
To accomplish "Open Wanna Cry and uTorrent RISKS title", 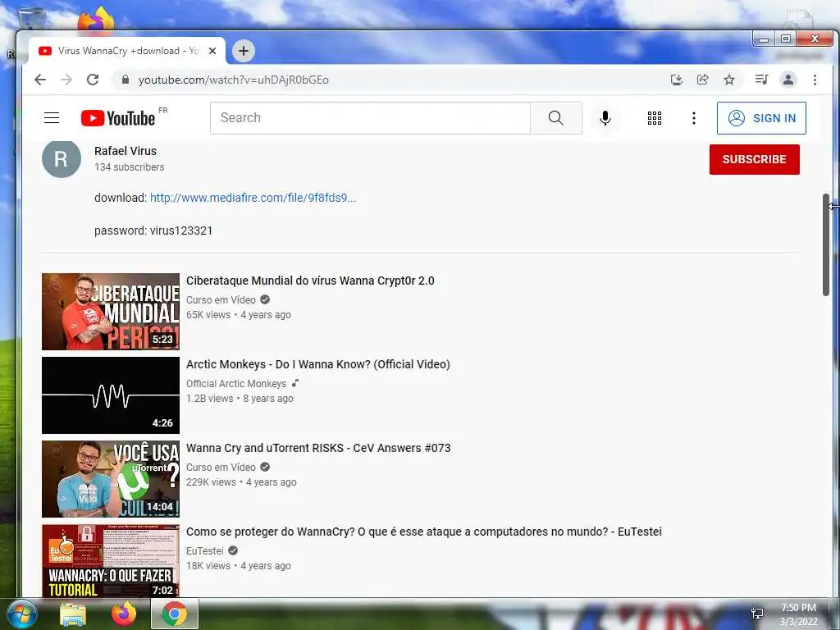I will click(x=318, y=448).
